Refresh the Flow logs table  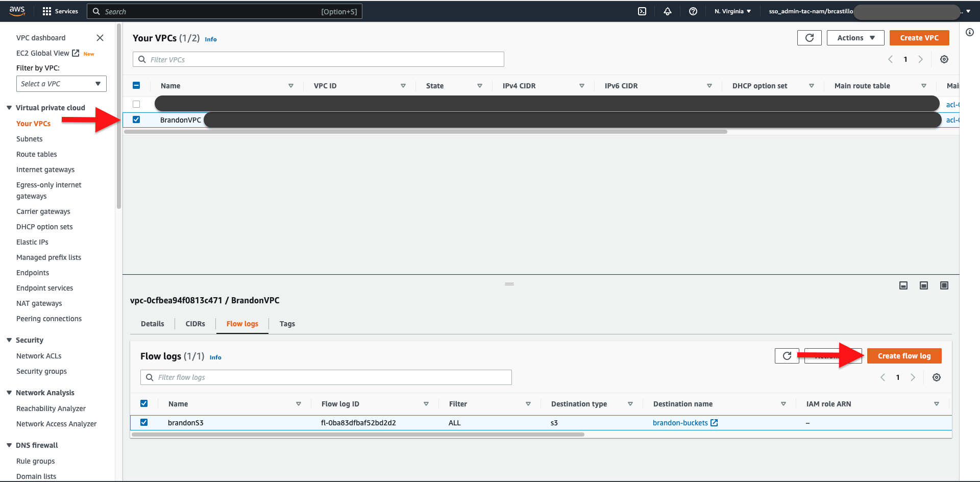787,356
